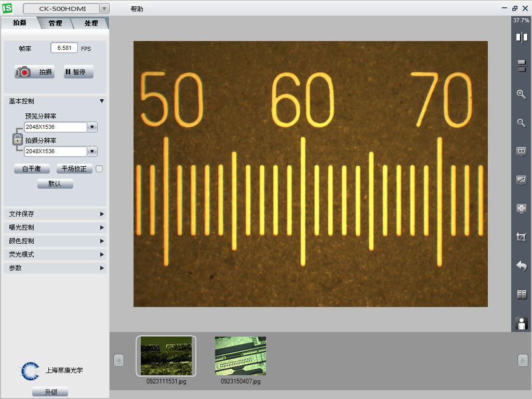Select the crop tool icon

(522, 237)
